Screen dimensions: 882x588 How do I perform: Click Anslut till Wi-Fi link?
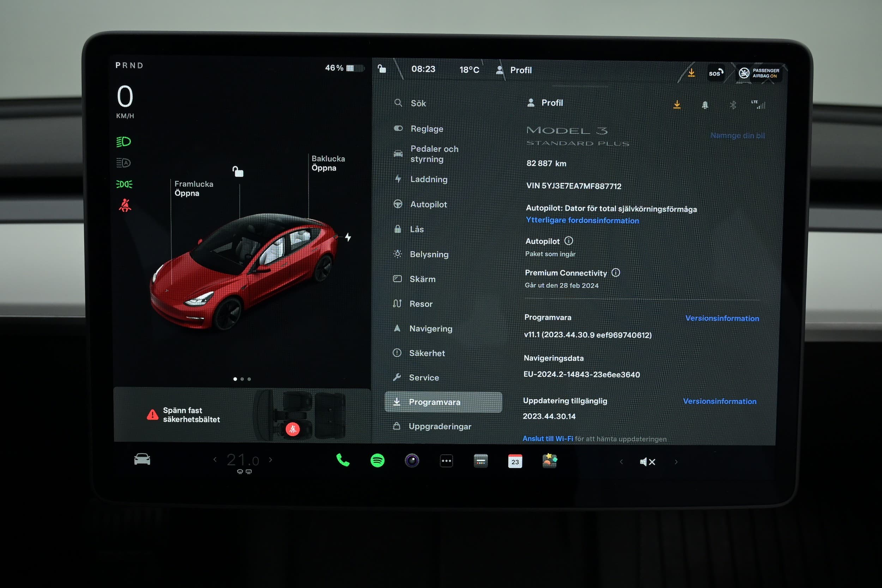[548, 438]
